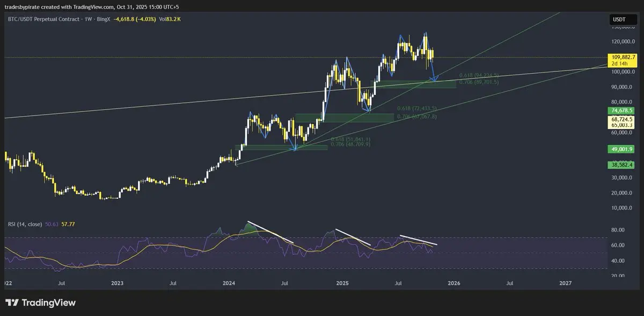Click the RSI value 57.77
Image resolution: width=644 pixels, height=316 pixels.
pos(68,224)
